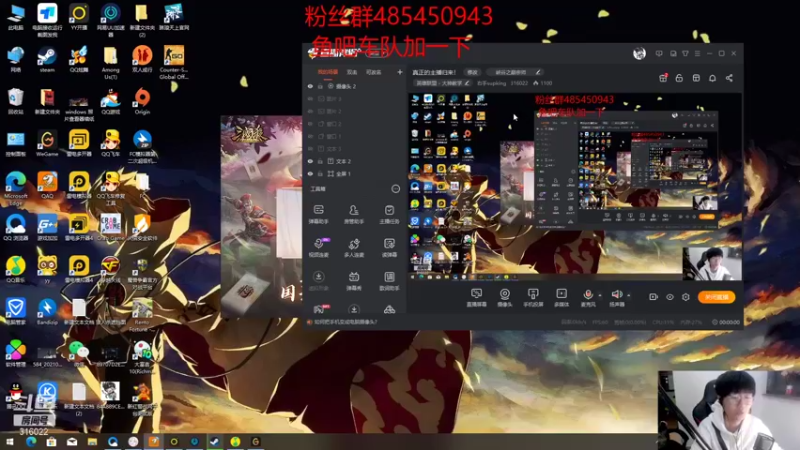Click the 直播屏幕 screen capture source button
Image resolution: width=800 pixels, height=450 pixels.
477,297
